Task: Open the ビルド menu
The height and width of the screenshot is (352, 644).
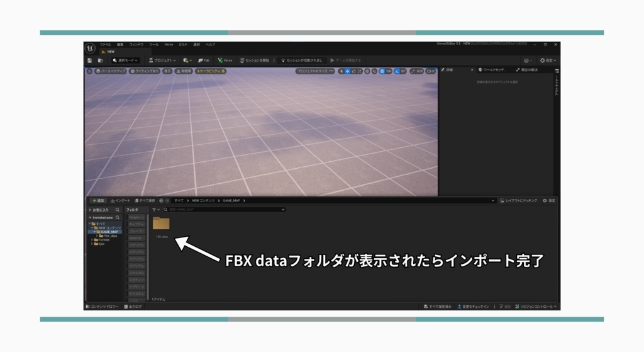Action: (183, 45)
